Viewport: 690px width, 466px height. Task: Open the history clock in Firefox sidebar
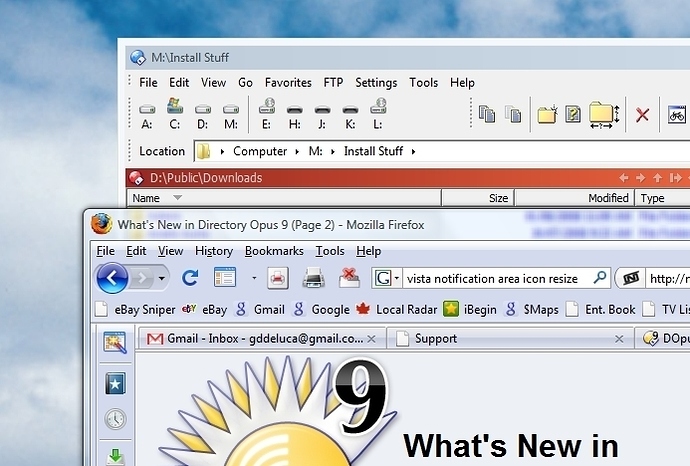pyautogui.click(x=115, y=419)
